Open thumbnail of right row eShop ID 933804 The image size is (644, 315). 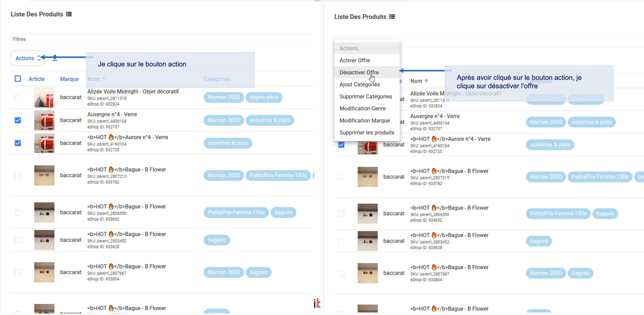(x=367, y=273)
